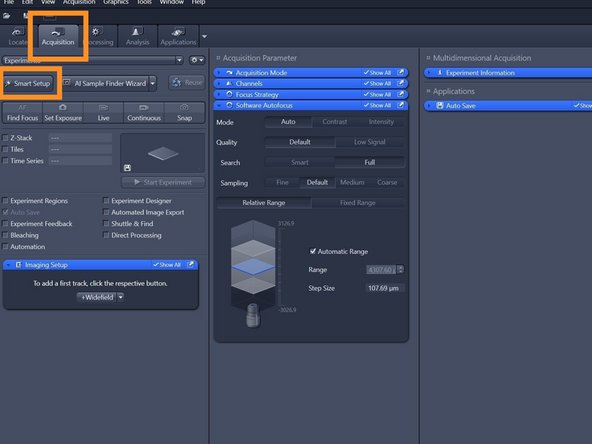Click the Range value stepper arrows
This screenshot has width=592, height=444.
pyautogui.click(x=401, y=270)
